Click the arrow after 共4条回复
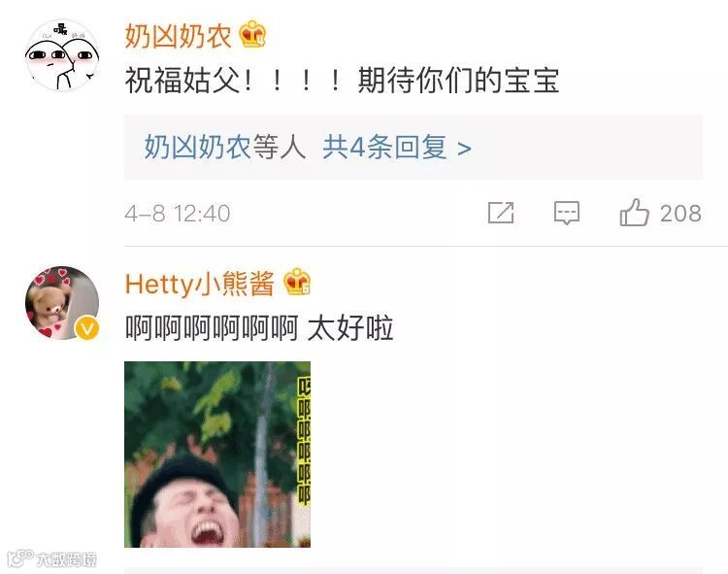Screen dimensions: 728x574 tap(464, 149)
